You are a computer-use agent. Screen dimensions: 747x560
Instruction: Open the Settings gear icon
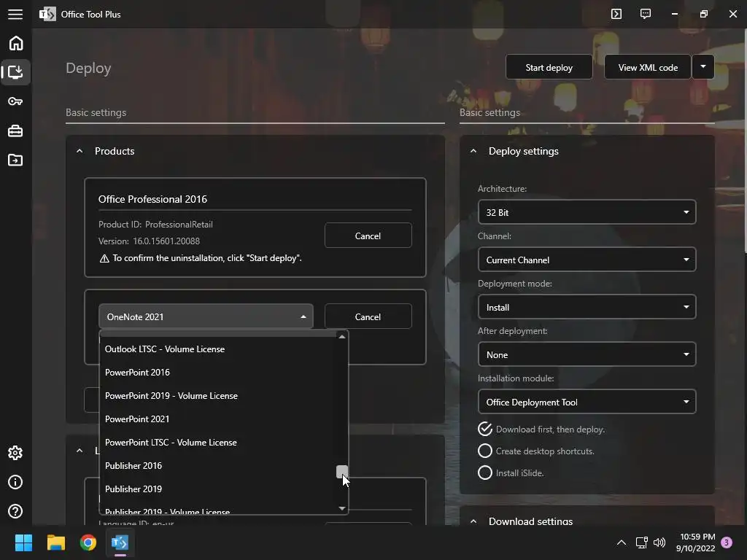(x=15, y=453)
